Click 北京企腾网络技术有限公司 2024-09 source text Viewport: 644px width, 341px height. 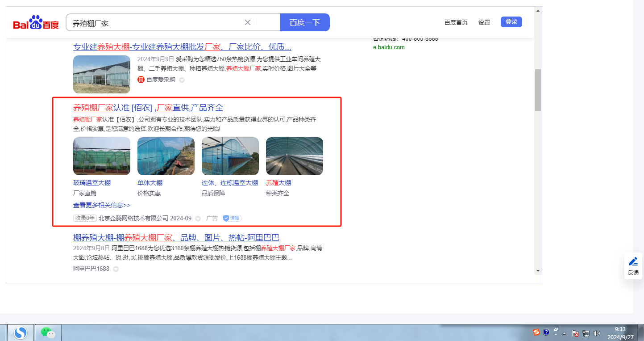click(x=145, y=218)
